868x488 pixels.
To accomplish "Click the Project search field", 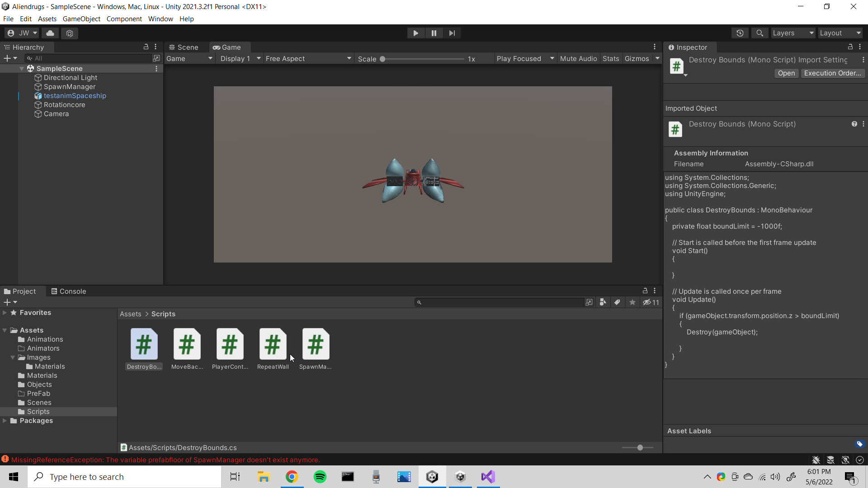I will point(500,302).
